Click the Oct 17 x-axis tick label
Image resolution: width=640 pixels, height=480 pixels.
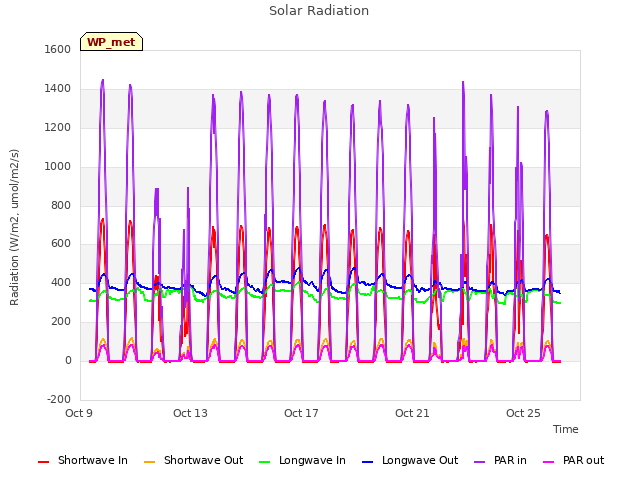click(x=301, y=413)
